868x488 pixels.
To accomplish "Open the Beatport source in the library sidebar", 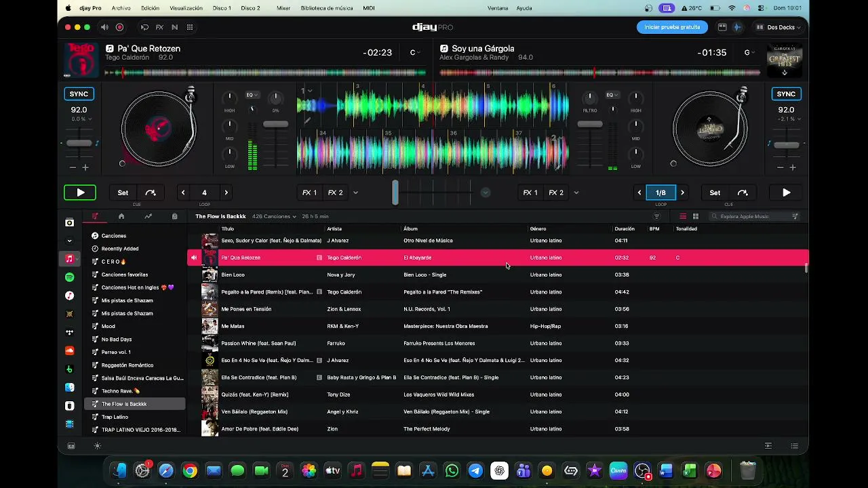I will point(69,369).
